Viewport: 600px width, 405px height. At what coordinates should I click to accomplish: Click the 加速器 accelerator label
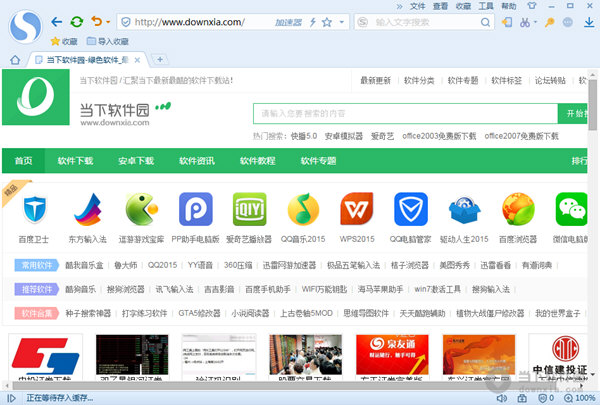coord(288,23)
